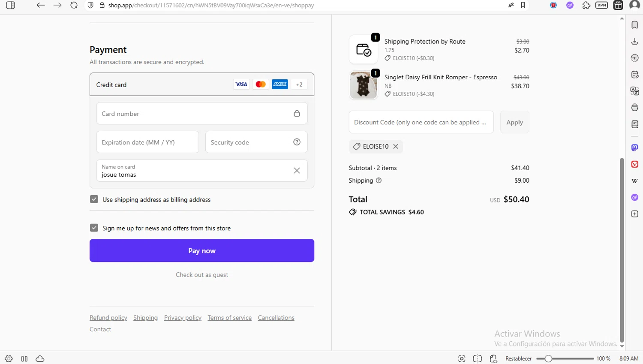Click the 8:09 AM clock
643x364 pixels.
[629, 359]
